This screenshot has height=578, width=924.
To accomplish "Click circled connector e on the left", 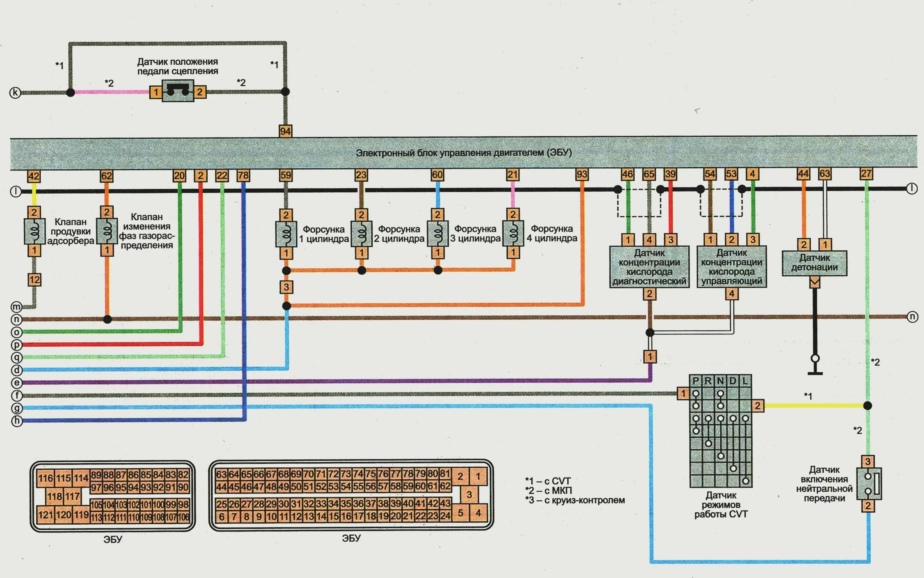I will click(16, 383).
